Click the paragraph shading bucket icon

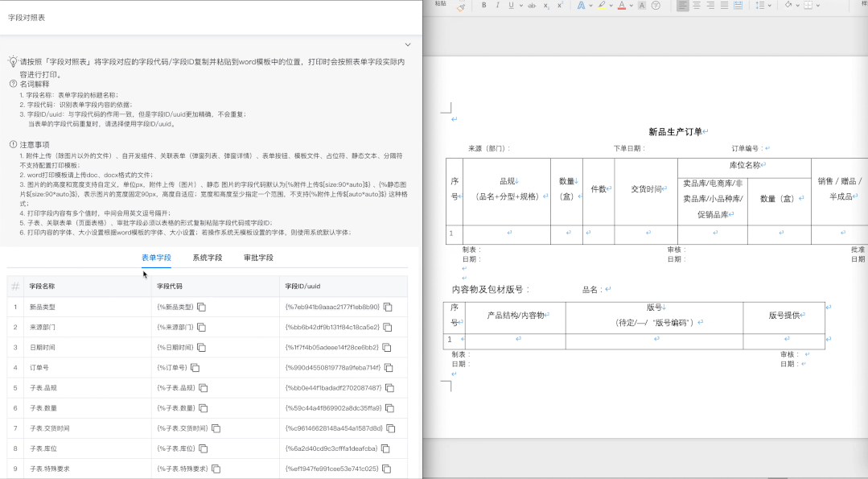pos(788,5)
